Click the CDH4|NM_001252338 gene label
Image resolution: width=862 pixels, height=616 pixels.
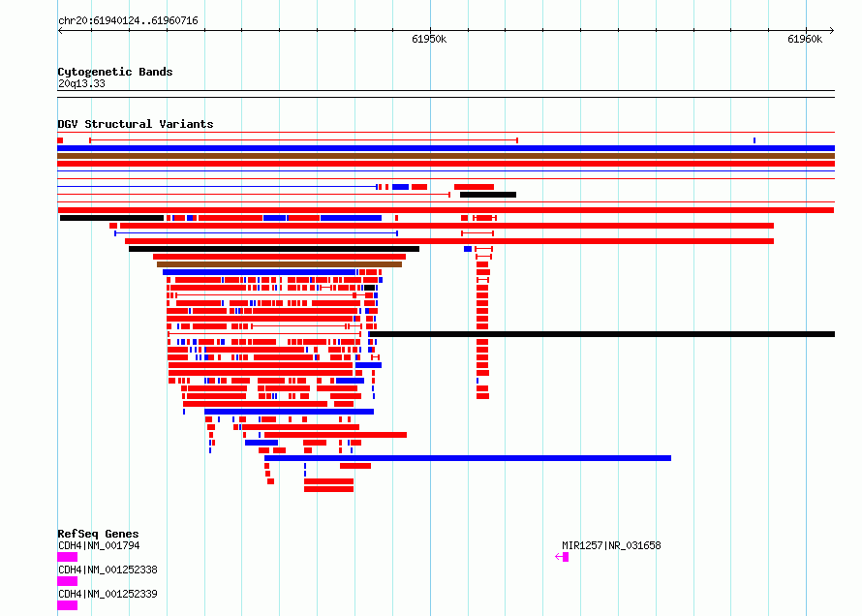(x=108, y=570)
